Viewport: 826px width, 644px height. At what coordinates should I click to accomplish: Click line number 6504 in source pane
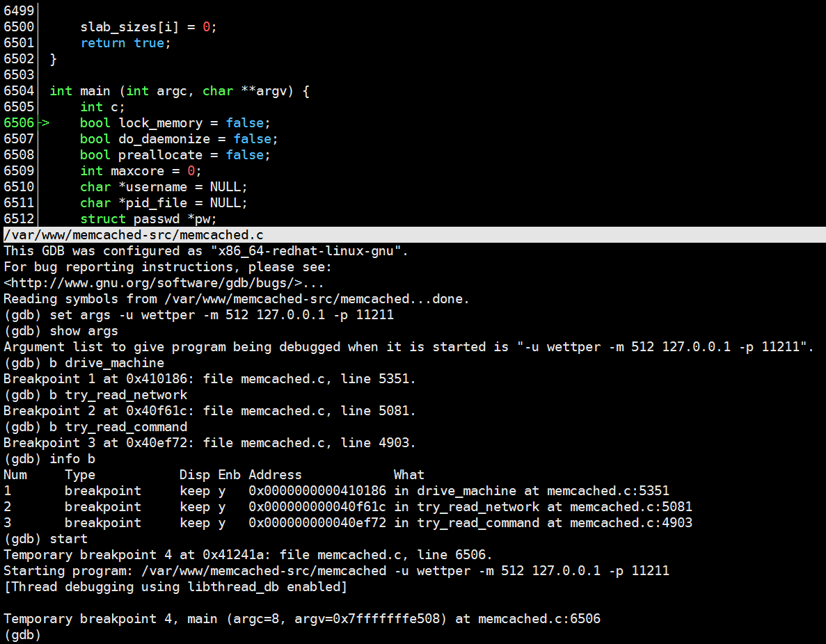click(19, 91)
